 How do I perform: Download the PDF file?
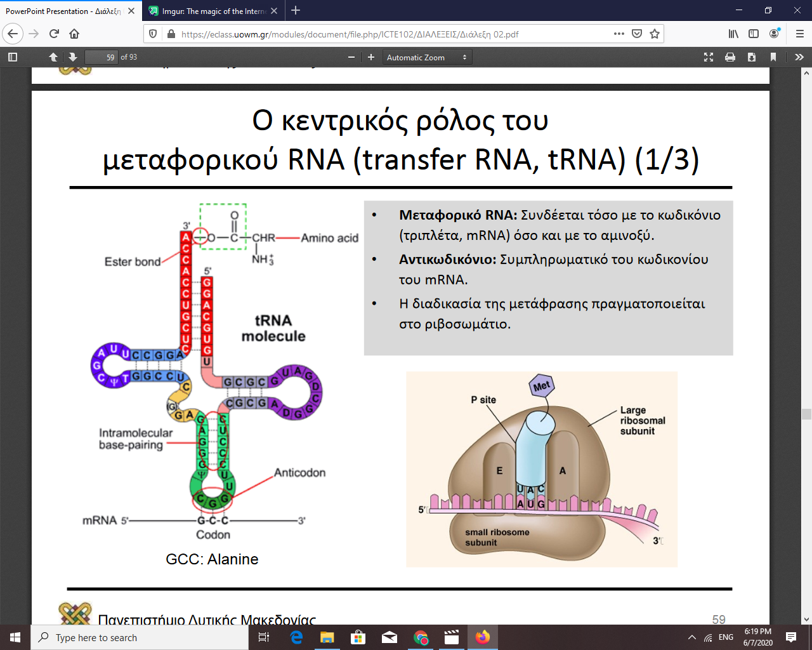752,57
